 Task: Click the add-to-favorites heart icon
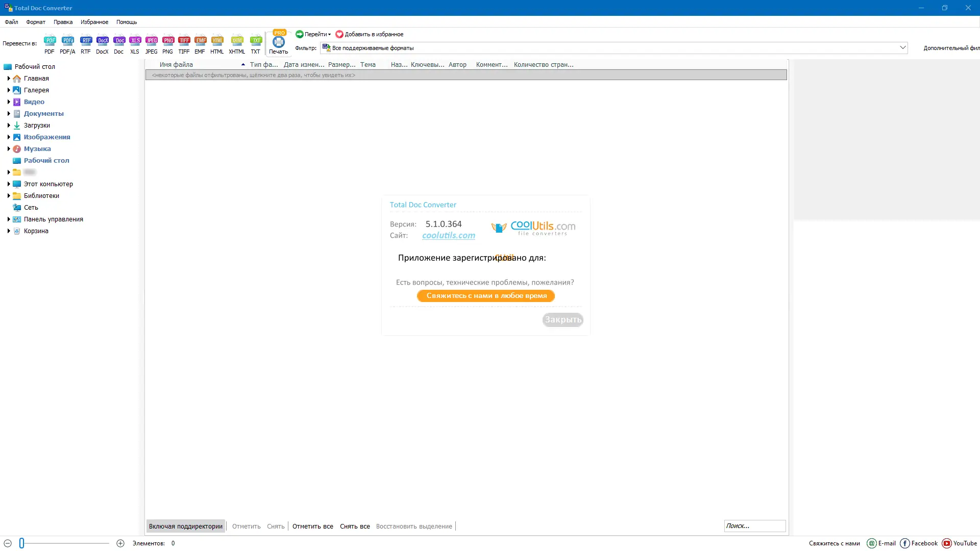pyautogui.click(x=339, y=34)
